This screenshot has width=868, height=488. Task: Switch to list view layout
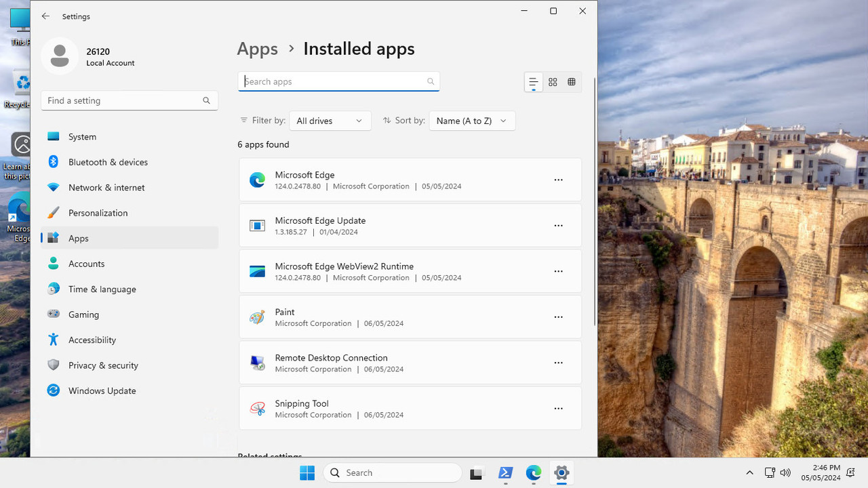(534, 82)
